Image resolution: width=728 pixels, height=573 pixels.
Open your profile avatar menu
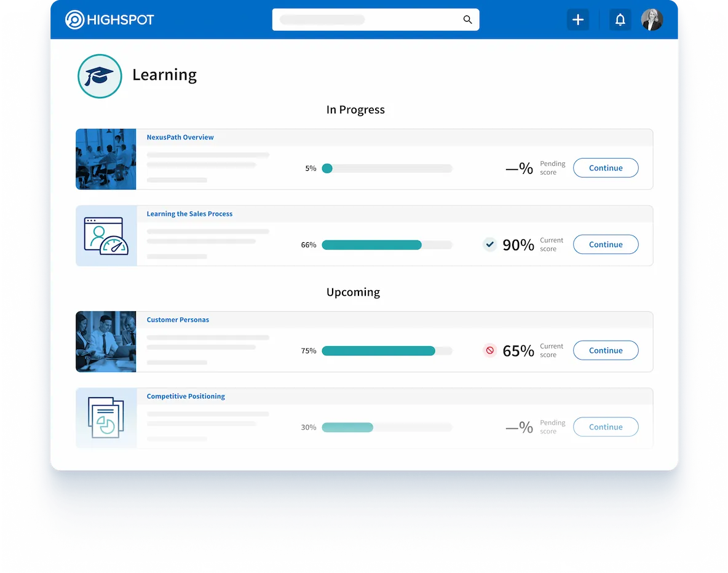652,19
